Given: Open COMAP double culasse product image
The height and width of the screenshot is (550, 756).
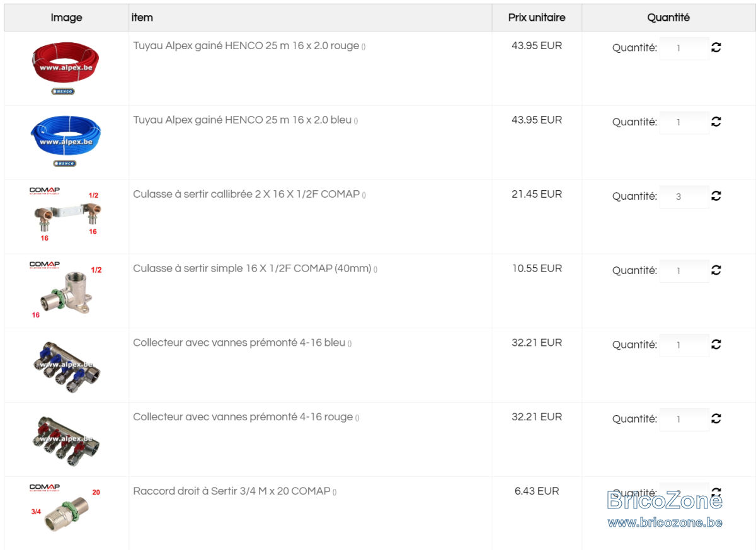Looking at the screenshot, I should pyautogui.click(x=65, y=214).
